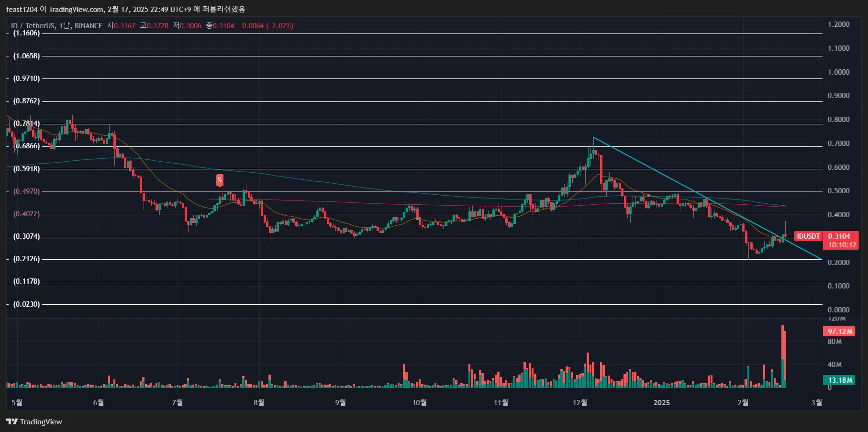Click the tallest red volume bar in February
The width and height of the screenshot is (868, 432).
[x=782, y=356]
